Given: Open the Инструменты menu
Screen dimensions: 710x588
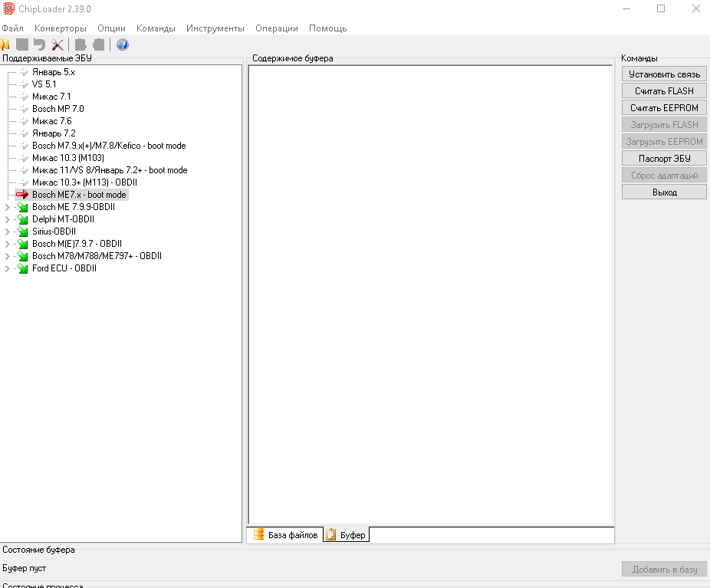Looking at the screenshot, I should 215,28.
